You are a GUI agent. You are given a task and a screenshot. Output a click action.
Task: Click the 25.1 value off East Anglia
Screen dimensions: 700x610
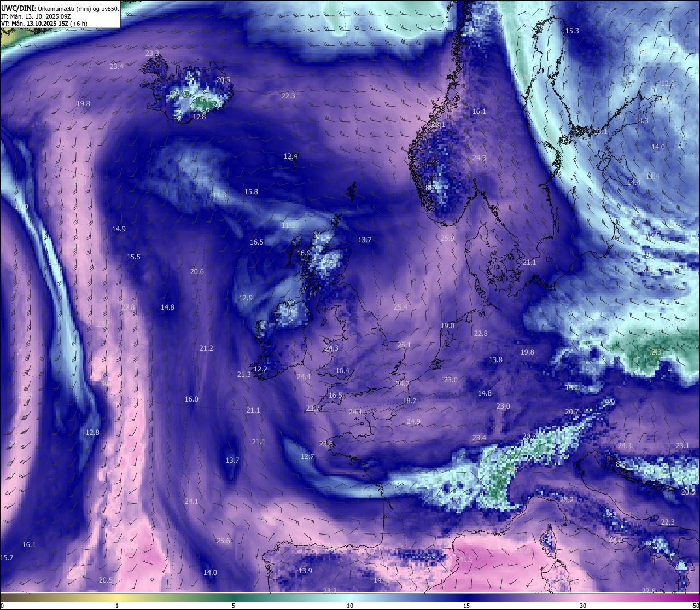(x=404, y=345)
